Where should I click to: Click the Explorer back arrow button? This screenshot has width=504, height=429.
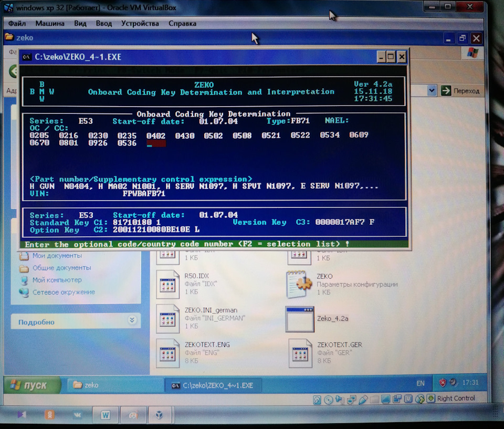pos(14,71)
